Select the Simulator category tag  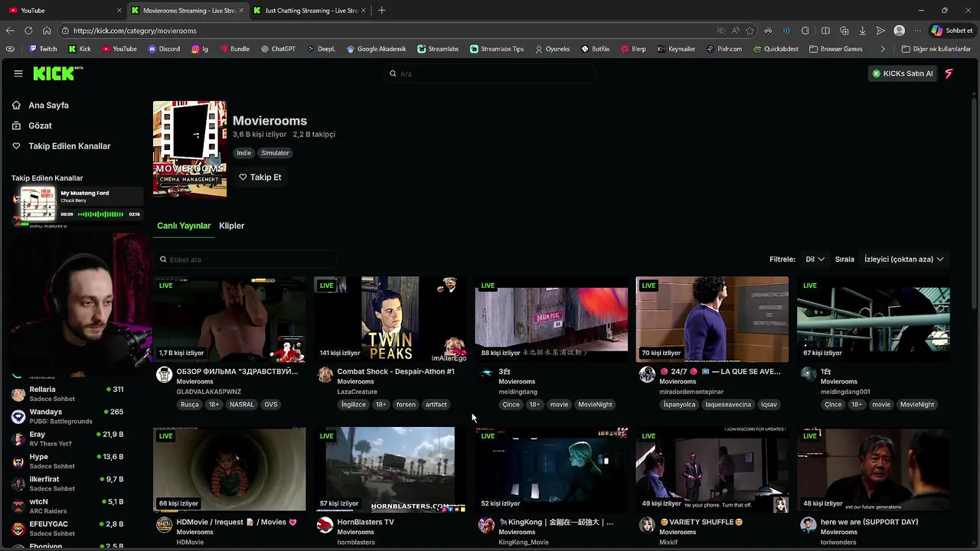point(275,153)
